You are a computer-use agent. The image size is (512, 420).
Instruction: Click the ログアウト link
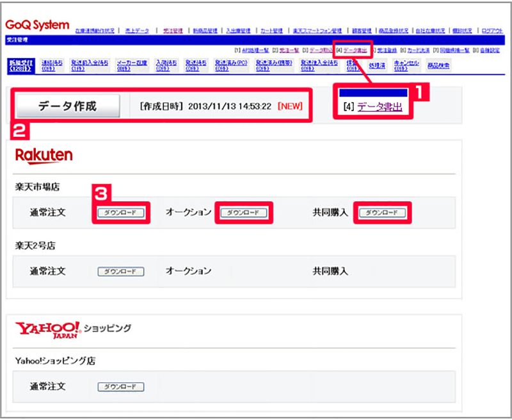(x=492, y=31)
